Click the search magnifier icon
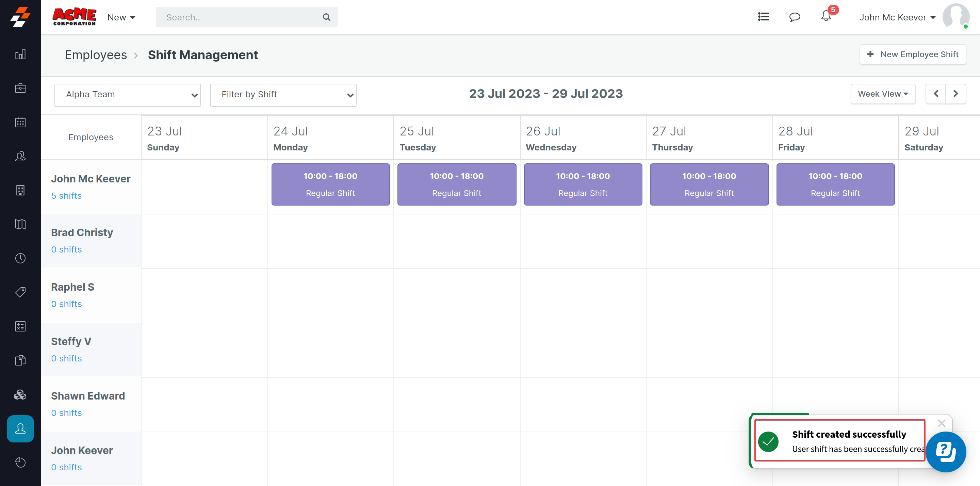Screen dimensions: 980x486 click(326, 17)
